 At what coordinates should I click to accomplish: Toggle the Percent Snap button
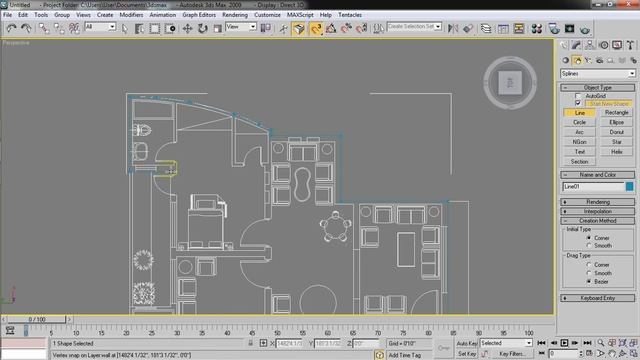point(346,28)
